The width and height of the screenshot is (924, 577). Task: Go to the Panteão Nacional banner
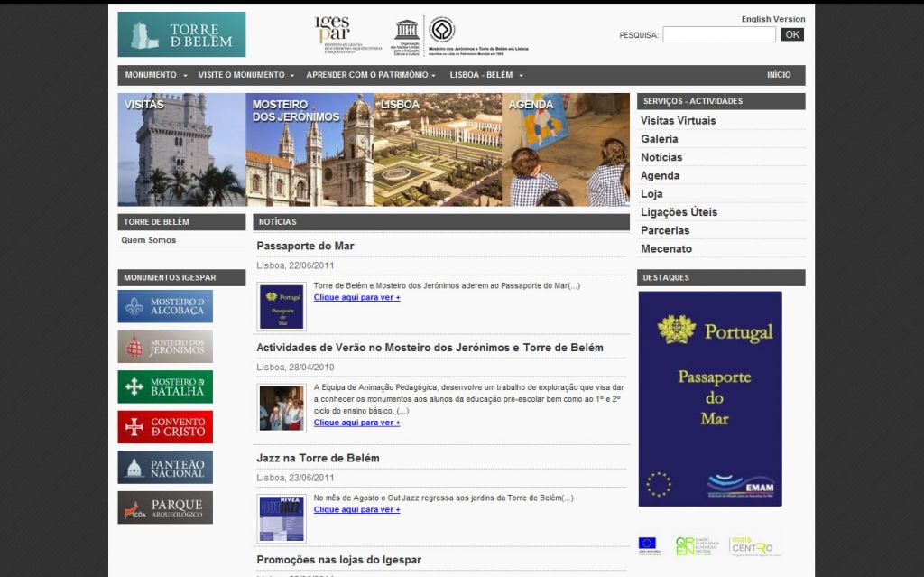coord(165,467)
